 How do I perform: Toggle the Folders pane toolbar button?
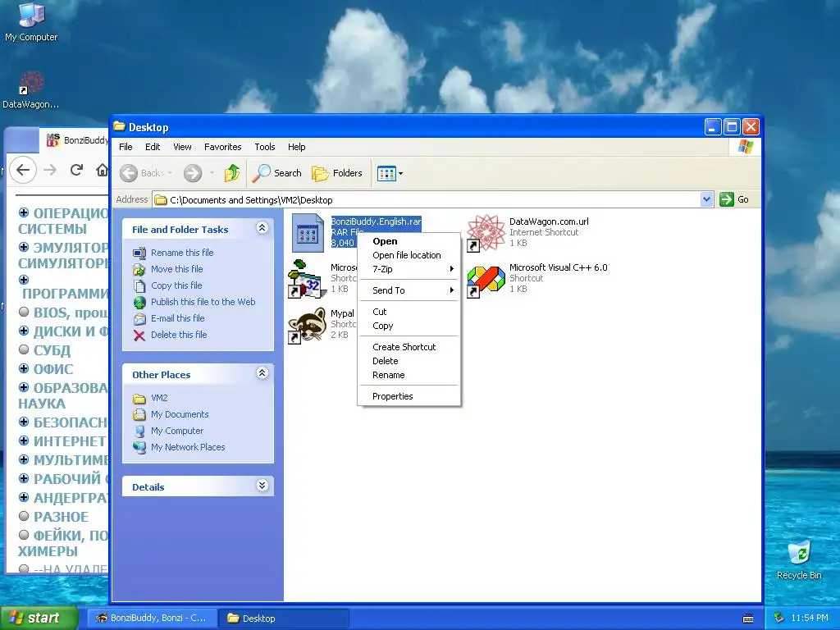pyautogui.click(x=337, y=173)
